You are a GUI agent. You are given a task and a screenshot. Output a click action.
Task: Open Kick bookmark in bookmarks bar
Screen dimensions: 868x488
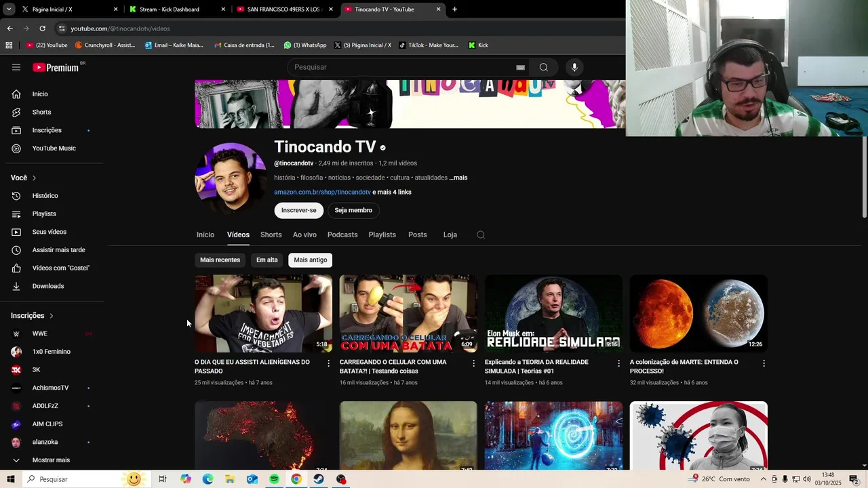tap(478, 45)
